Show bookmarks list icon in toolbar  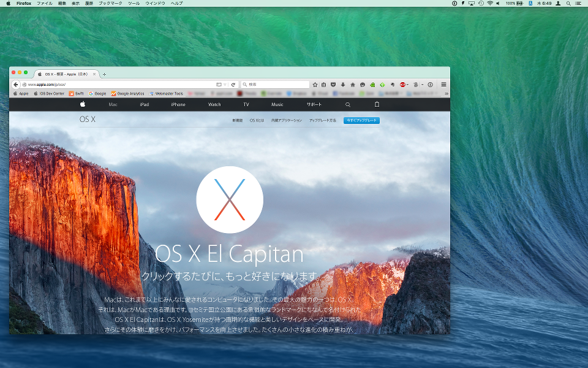coord(323,85)
